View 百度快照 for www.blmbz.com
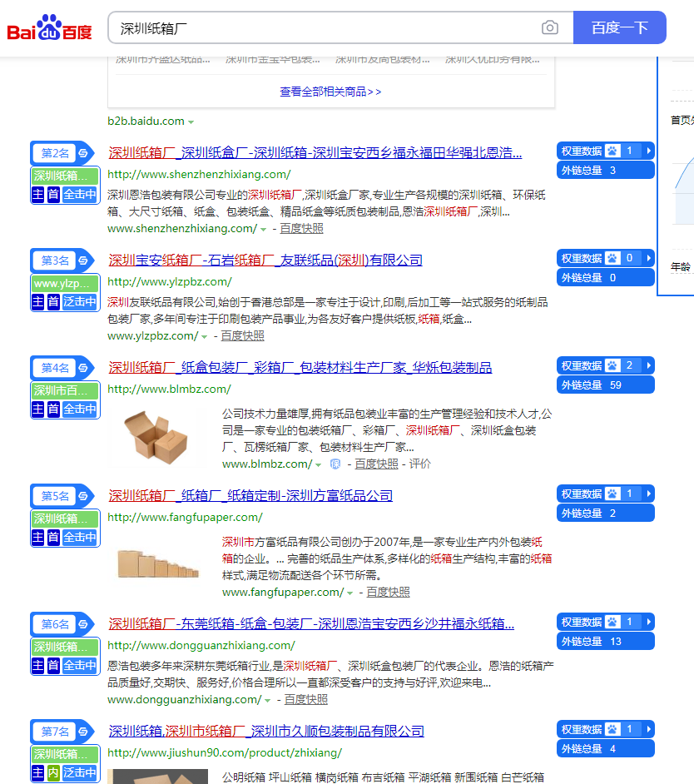The height and width of the screenshot is (784, 694). 376,464
